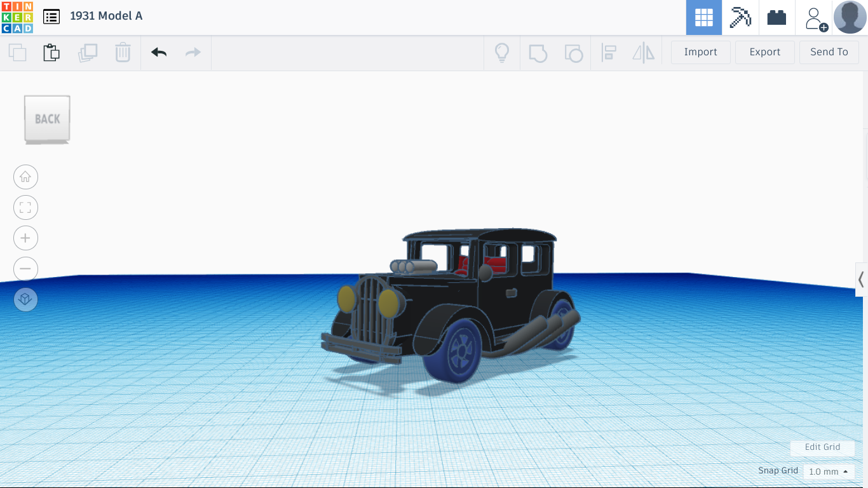Click the Export button
The height and width of the screenshot is (488, 868).
pos(764,51)
